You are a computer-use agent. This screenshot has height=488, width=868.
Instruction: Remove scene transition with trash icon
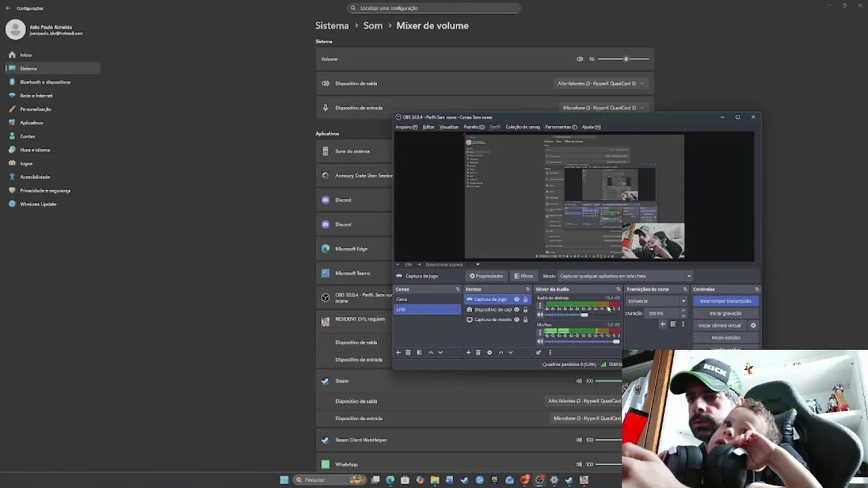tap(673, 324)
